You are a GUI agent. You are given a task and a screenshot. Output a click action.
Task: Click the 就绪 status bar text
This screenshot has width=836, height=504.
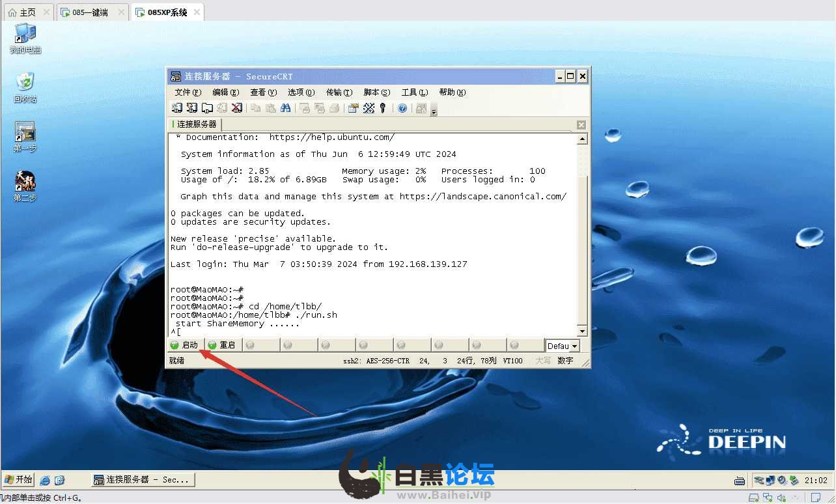point(176,361)
